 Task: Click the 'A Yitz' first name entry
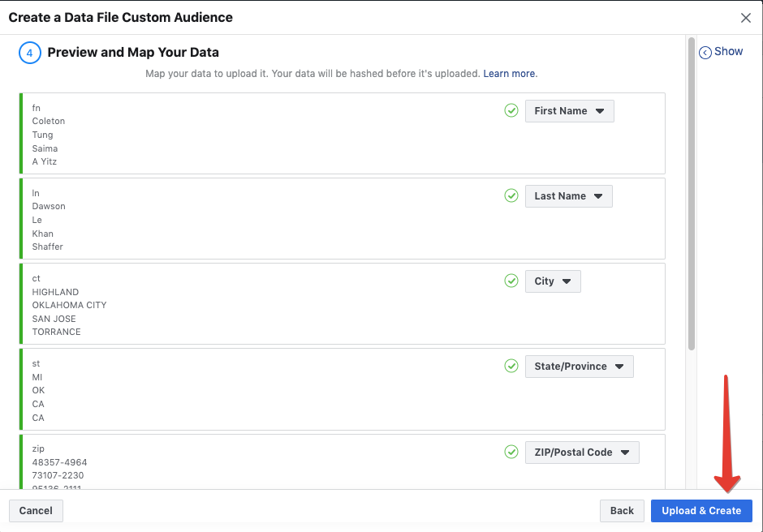point(45,161)
